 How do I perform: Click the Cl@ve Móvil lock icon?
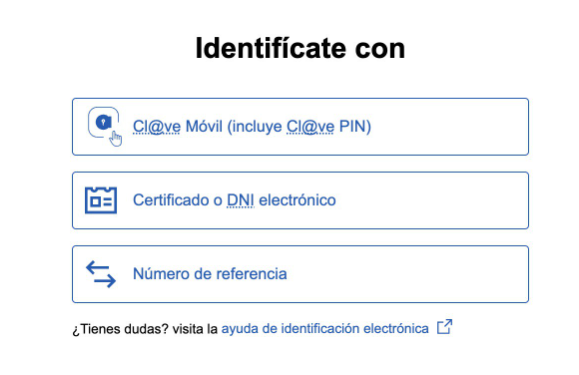(x=103, y=122)
